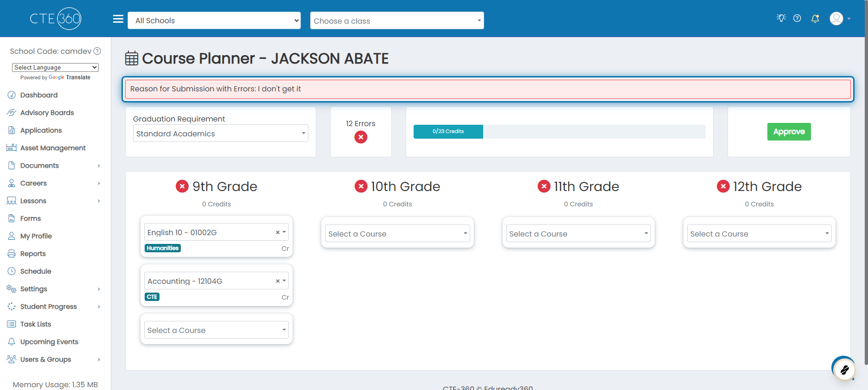Open the Schedule link

[x=36, y=271]
